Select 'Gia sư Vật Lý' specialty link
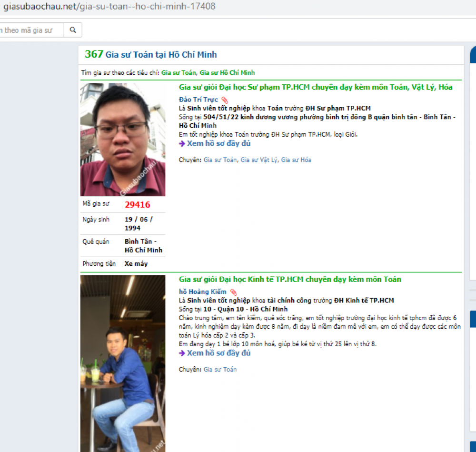 pyautogui.click(x=259, y=160)
